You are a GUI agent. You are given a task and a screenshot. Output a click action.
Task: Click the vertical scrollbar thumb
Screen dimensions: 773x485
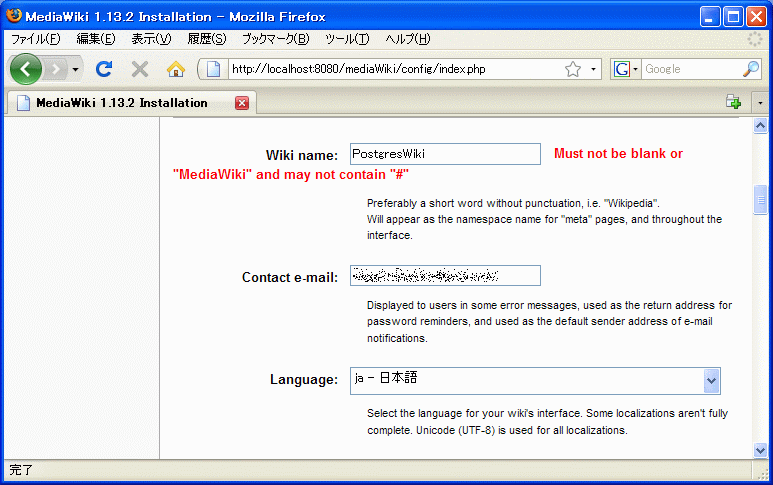coord(760,200)
